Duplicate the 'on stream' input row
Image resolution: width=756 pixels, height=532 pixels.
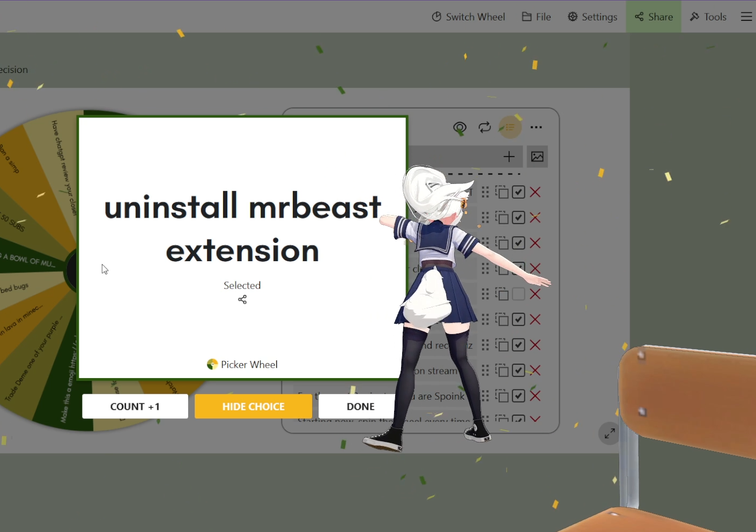[502, 371]
